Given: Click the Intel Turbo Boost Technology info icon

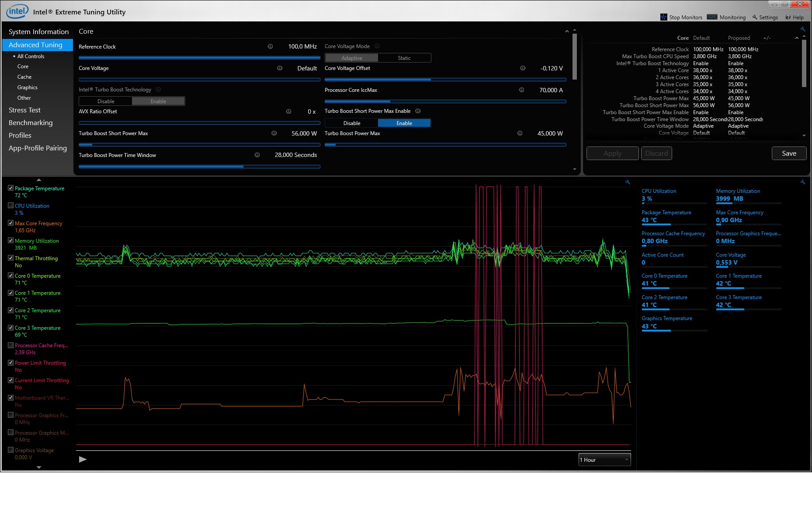Looking at the screenshot, I should [x=159, y=89].
